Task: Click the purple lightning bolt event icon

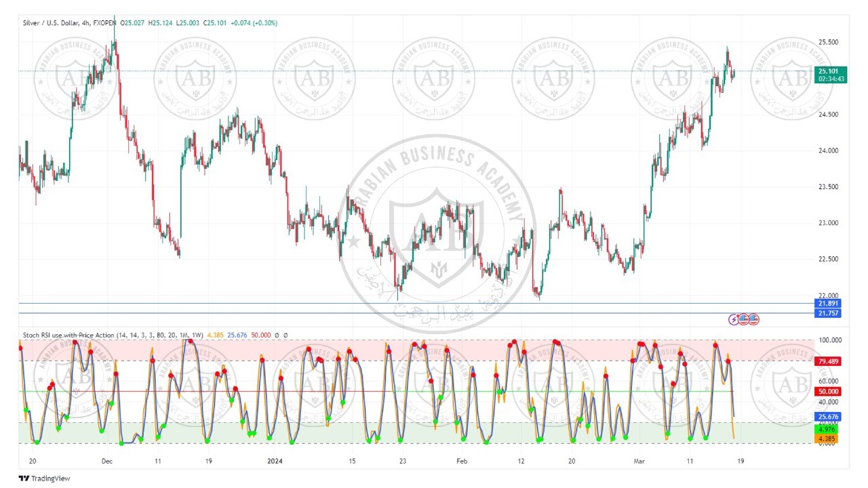Action: 734,319
